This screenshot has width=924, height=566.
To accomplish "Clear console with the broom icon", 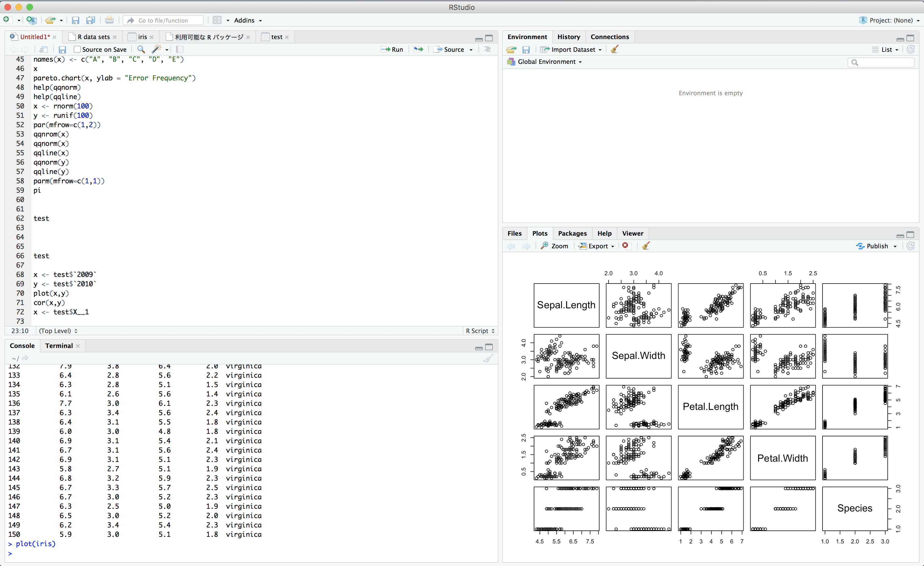I will pyautogui.click(x=488, y=358).
